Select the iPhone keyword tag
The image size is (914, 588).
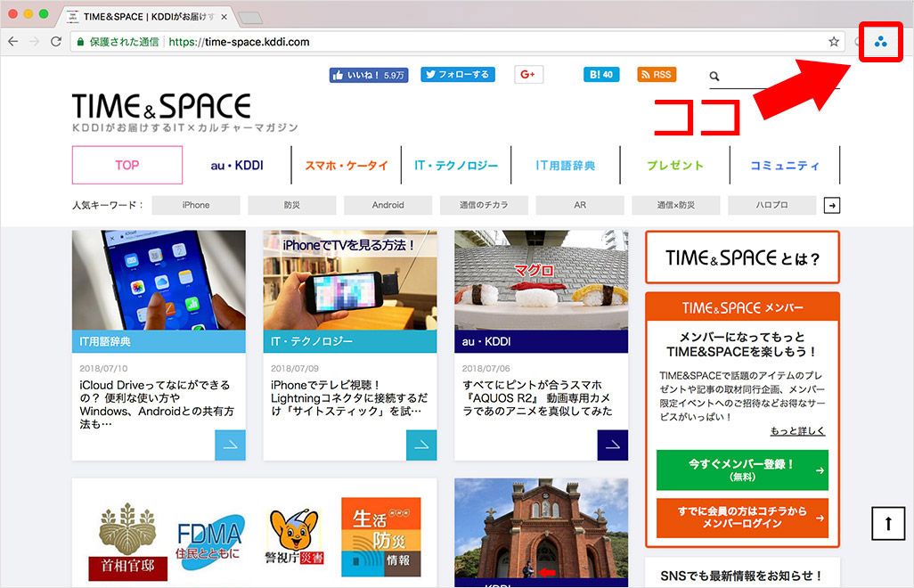tap(196, 205)
